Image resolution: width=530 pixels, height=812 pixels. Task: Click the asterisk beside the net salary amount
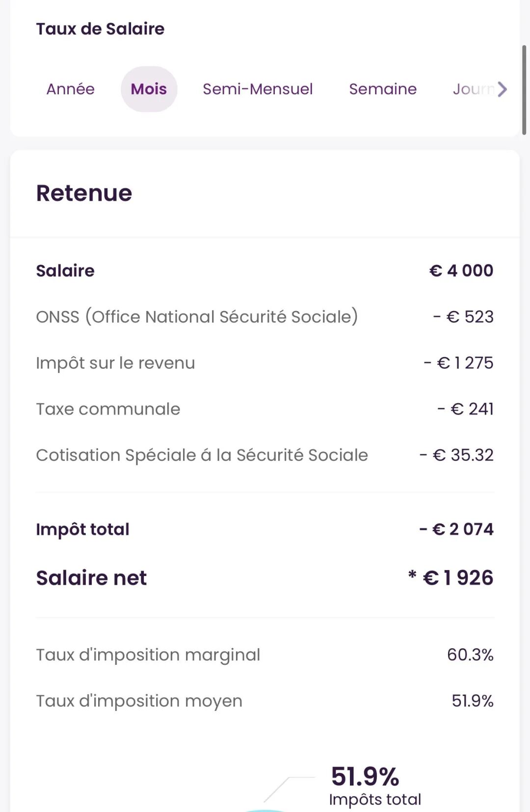tap(412, 575)
